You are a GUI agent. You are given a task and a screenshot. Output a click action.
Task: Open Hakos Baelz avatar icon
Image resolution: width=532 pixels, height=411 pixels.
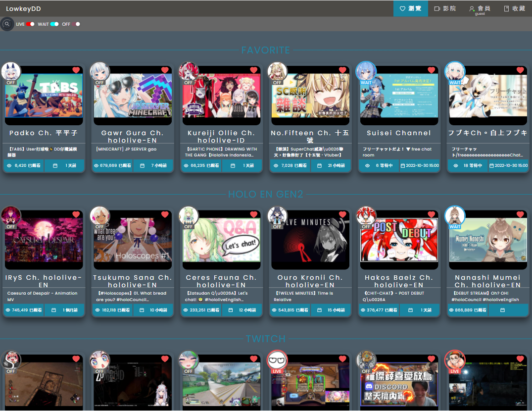click(x=366, y=216)
